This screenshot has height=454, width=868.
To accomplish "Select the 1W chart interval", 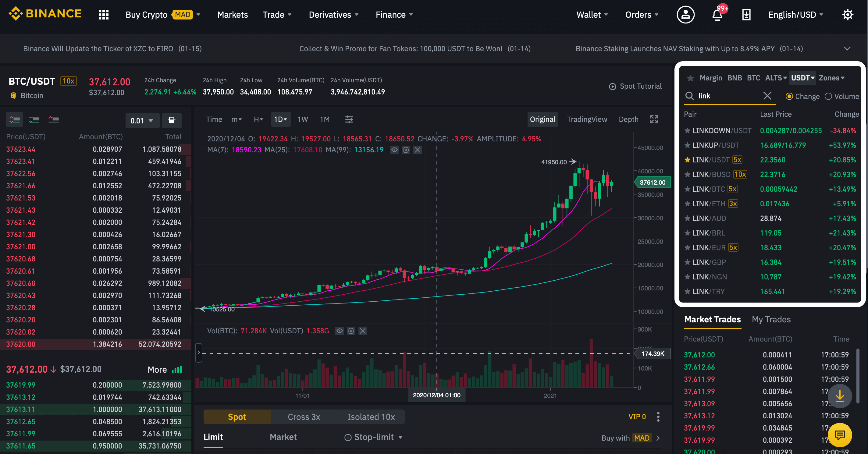I will (303, 119).
